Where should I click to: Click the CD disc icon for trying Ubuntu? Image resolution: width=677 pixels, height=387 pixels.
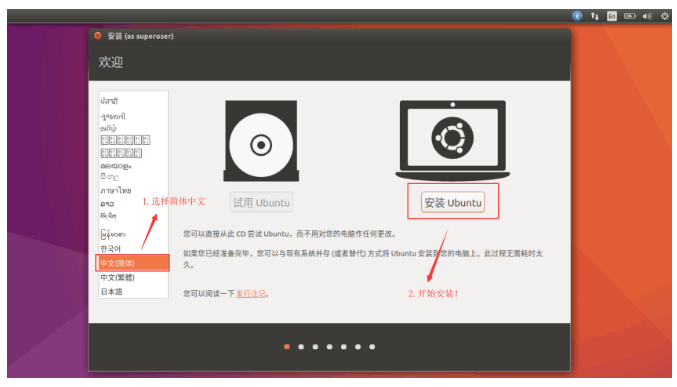pyautogui.click(x=261, y=141)
